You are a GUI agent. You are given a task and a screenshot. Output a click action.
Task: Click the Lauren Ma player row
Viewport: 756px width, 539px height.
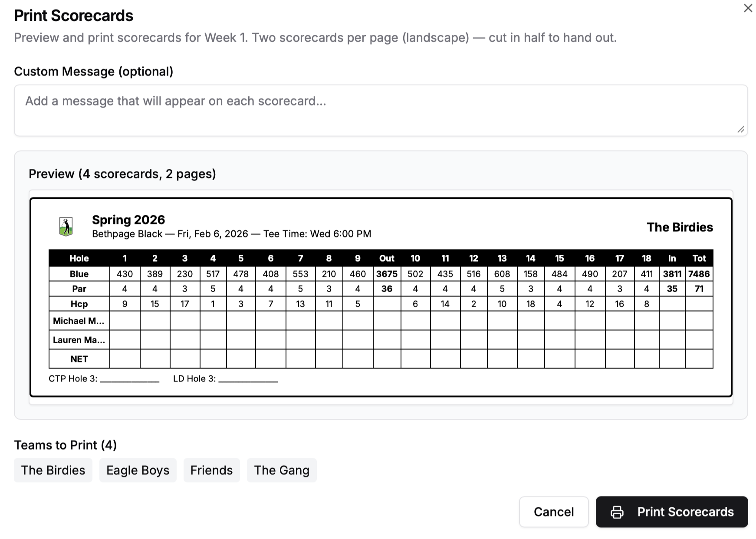pyautogui.click(x=79, y=340)
